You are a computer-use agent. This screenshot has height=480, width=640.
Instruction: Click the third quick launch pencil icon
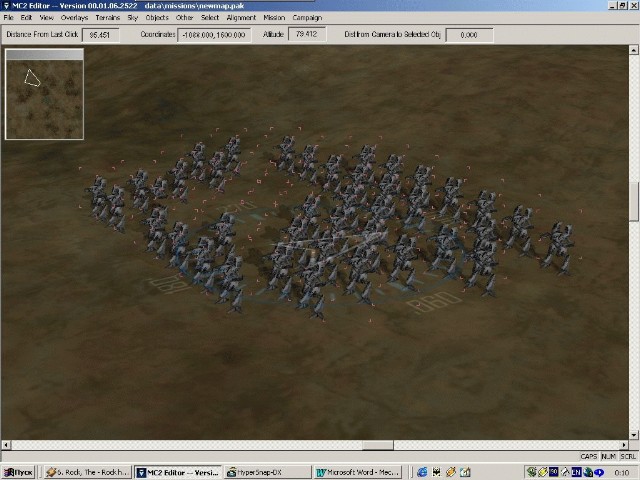[451, 472]
